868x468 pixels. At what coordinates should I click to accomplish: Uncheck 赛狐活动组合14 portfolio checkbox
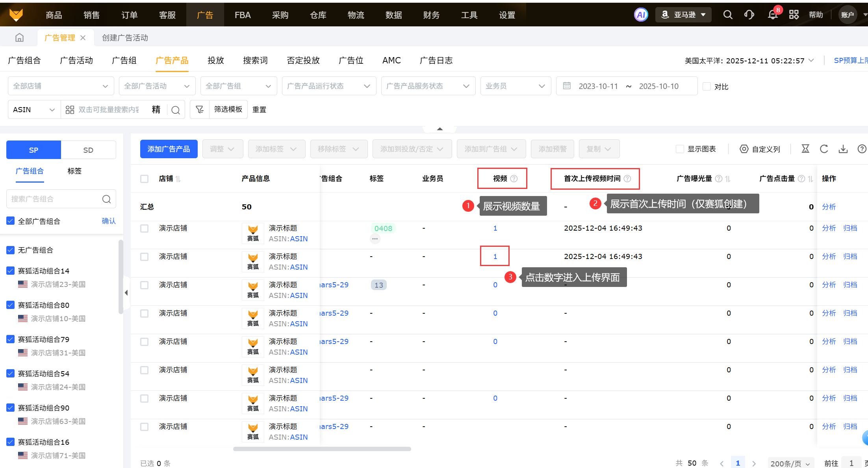(x=11, y=271)
